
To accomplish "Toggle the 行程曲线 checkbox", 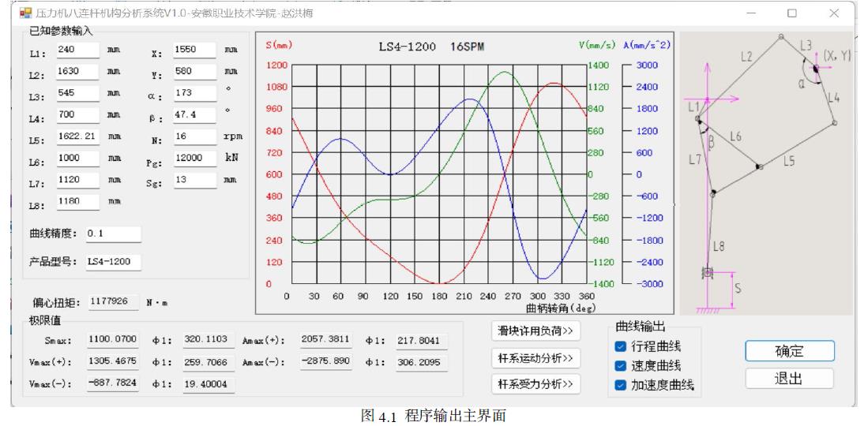I will [x=621, y=348].
